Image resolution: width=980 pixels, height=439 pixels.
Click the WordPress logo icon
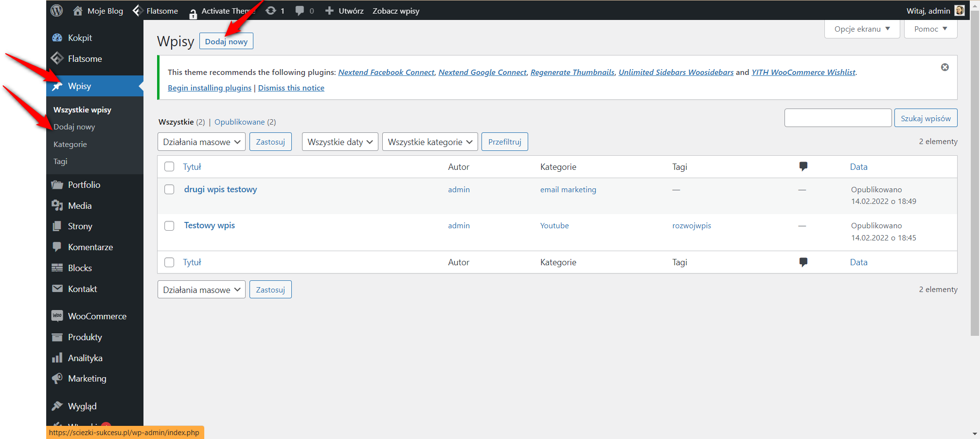[57, 10]
